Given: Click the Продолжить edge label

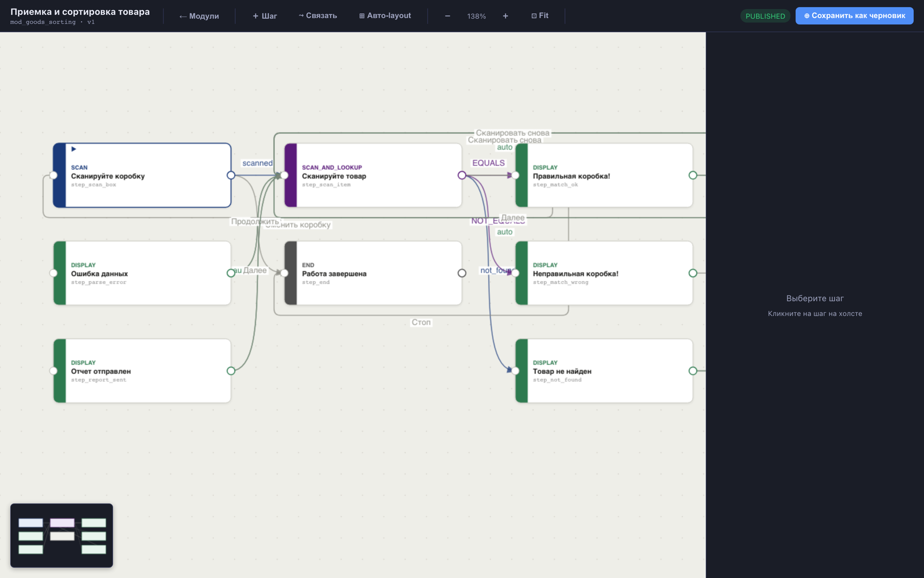Looking at the screenshot, I should click(x=255, y=221).
